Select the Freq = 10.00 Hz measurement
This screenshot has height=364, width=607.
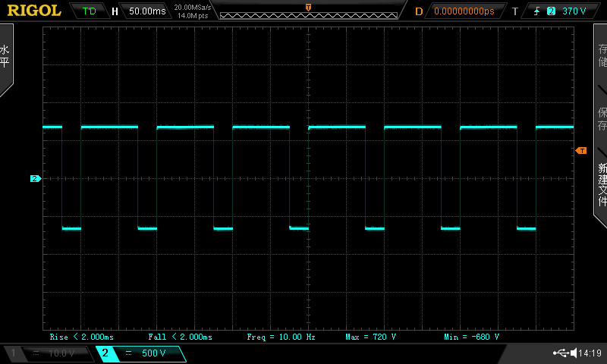point(281,336)
